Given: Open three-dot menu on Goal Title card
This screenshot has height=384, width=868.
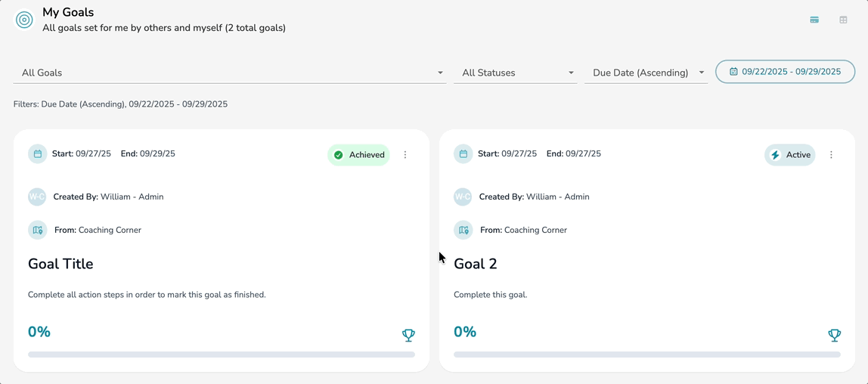Looking at the screenshot, I should [x=405, y=155].
